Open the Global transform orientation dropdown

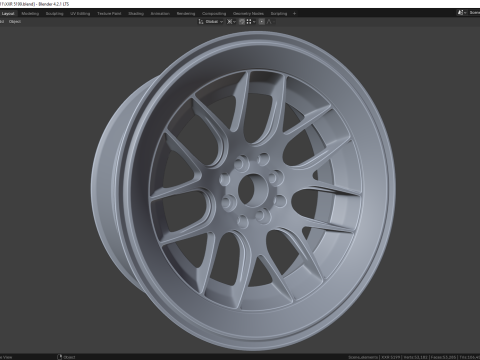214,21
